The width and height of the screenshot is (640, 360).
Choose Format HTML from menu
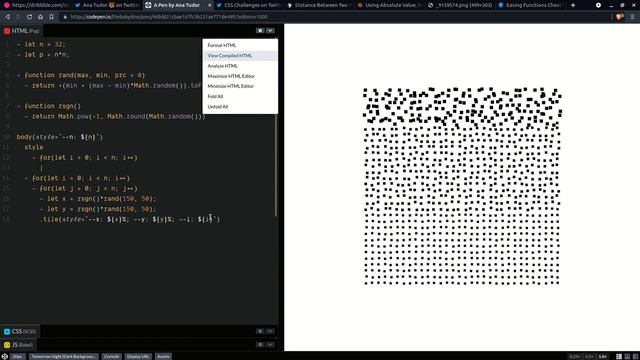coord(240,45)
